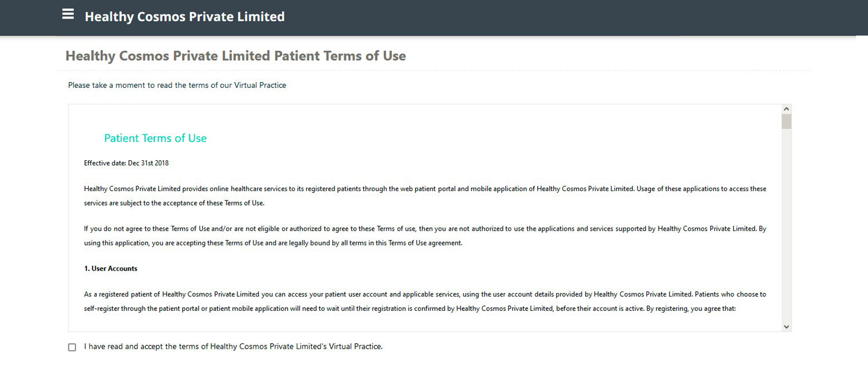868x371 pixels.
Task: Click the 'I have read and accept' label
Action: point(233,347)
